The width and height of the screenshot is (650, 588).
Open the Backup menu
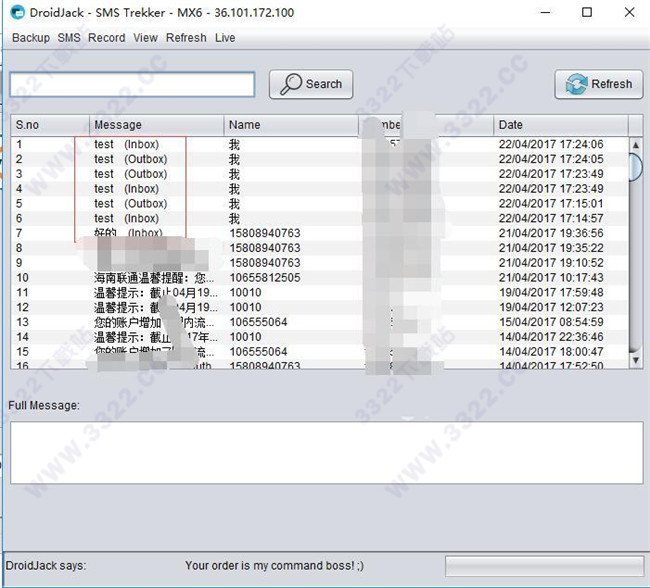point(31,38)
